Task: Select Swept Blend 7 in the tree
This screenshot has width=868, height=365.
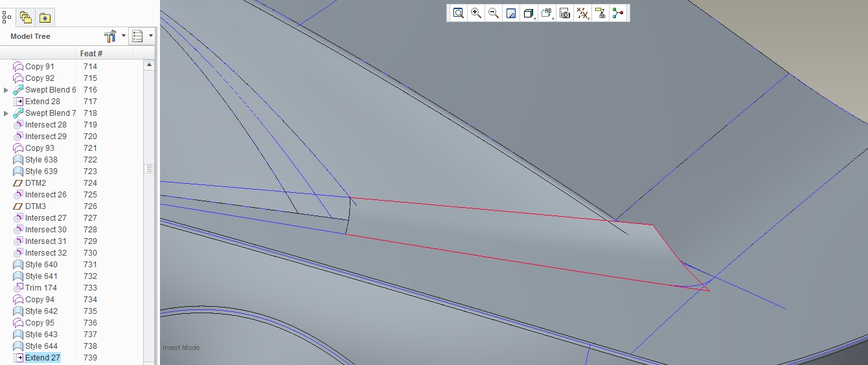Action: [x=51, y=113]
